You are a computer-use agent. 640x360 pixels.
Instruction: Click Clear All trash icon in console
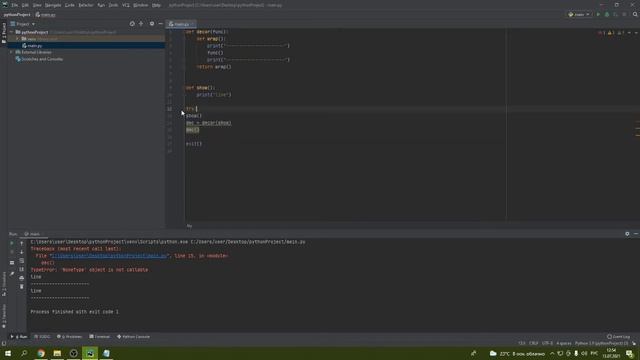(x=22, y=287)
